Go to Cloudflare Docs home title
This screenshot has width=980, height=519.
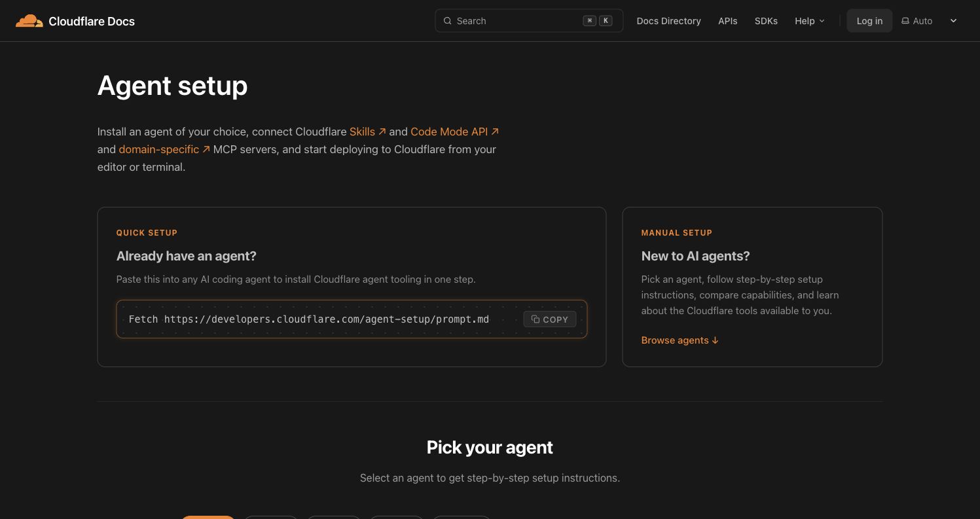(92, 21)
